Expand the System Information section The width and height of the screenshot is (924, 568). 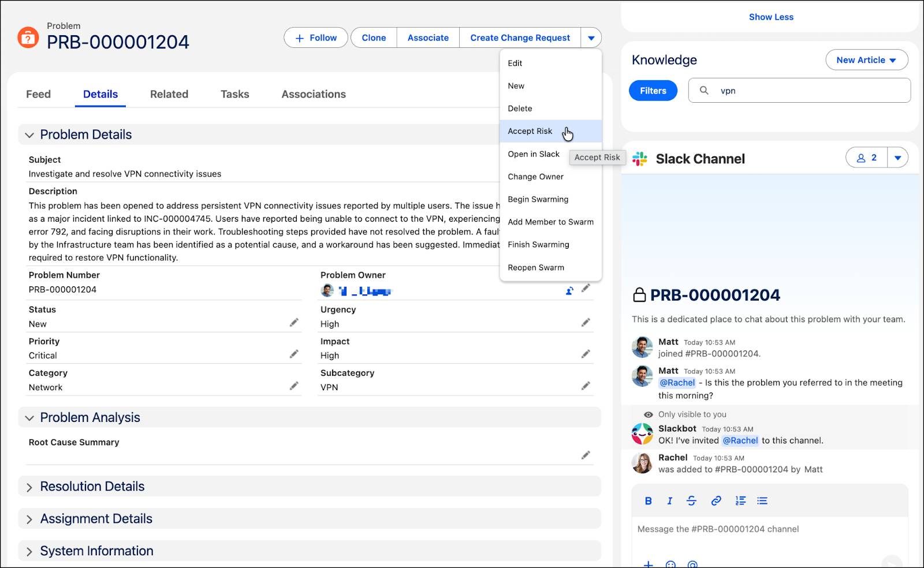[29, 552]
